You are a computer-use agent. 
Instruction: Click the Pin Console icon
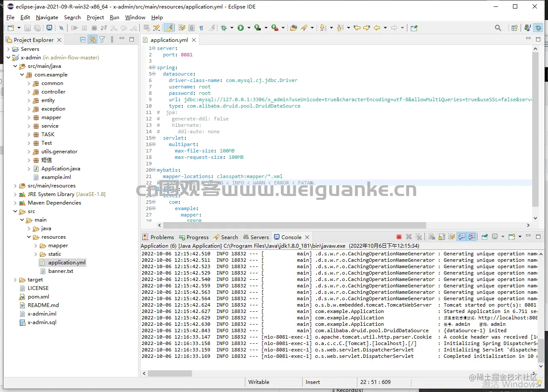pos(485,237)
